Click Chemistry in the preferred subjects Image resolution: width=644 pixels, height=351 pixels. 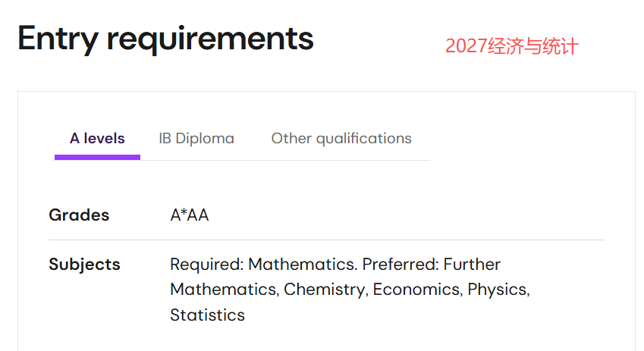[x=324, y=290]
